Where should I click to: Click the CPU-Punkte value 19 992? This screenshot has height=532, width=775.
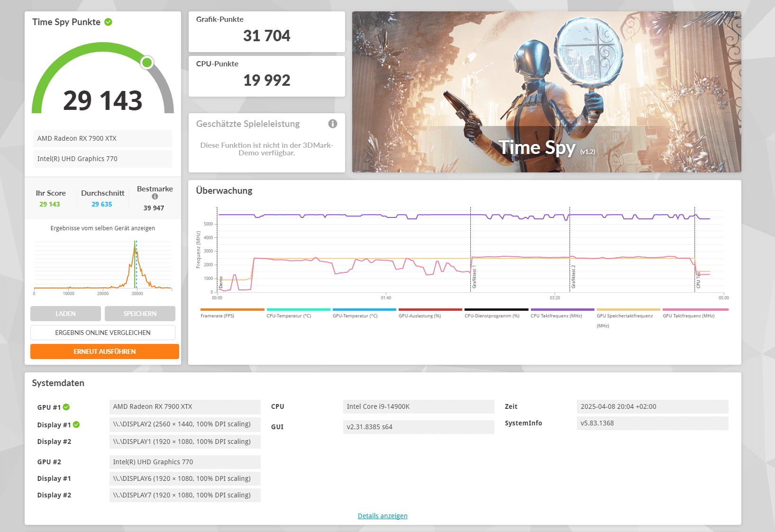point(267,80)
